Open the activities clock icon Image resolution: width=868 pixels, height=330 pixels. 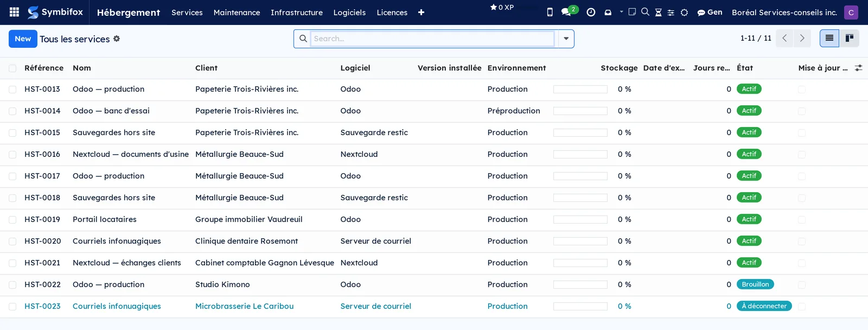coord(591,12)
